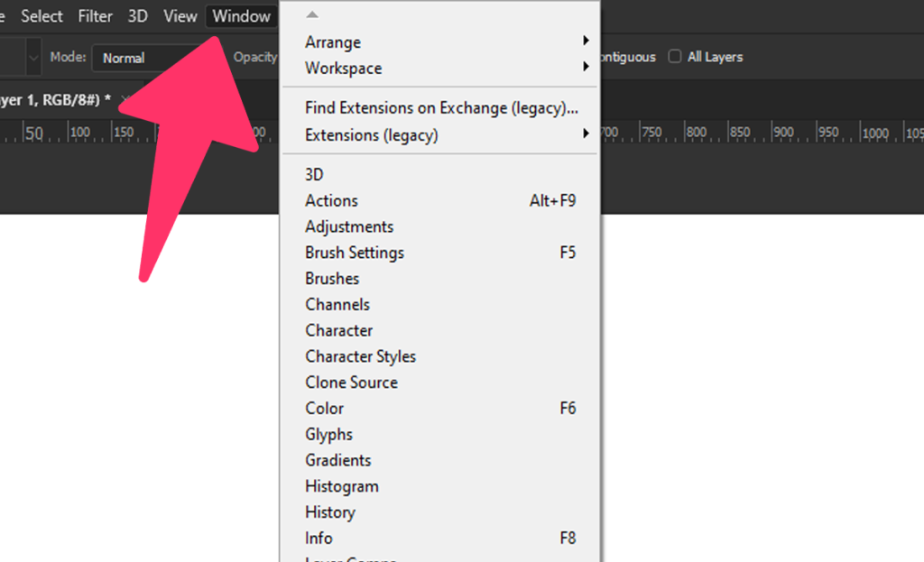Screen dimensions: 924x562
Task: Show the Channels panel
Action: pos(337,305)
